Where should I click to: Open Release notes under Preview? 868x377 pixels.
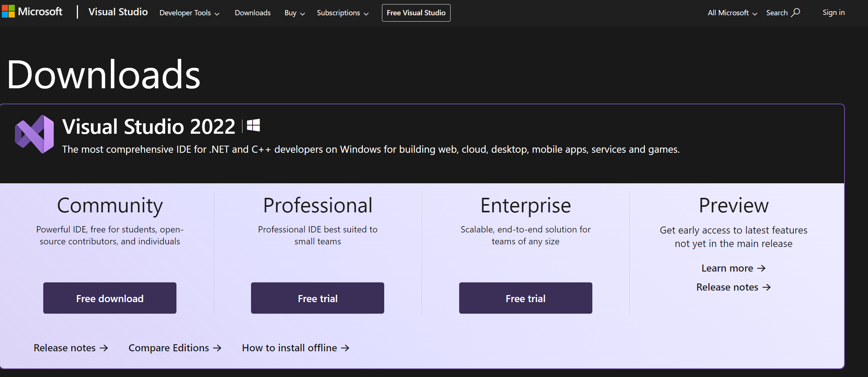click(x=733, y=287)
